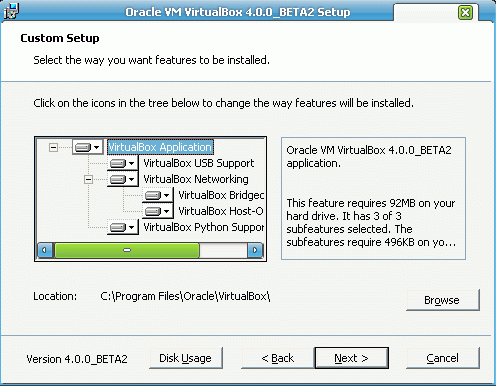The width and height of the screenshot is (496, 386).
Task: Select VirtualBox Application tree label
Action: coord(160,147)
